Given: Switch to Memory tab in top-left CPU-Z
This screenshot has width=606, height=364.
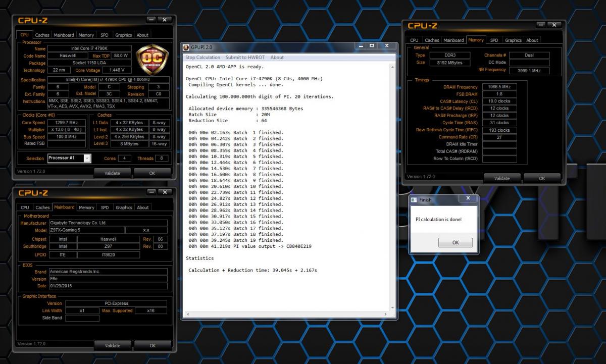Looking at the screenshot, I should pos(86,35).
